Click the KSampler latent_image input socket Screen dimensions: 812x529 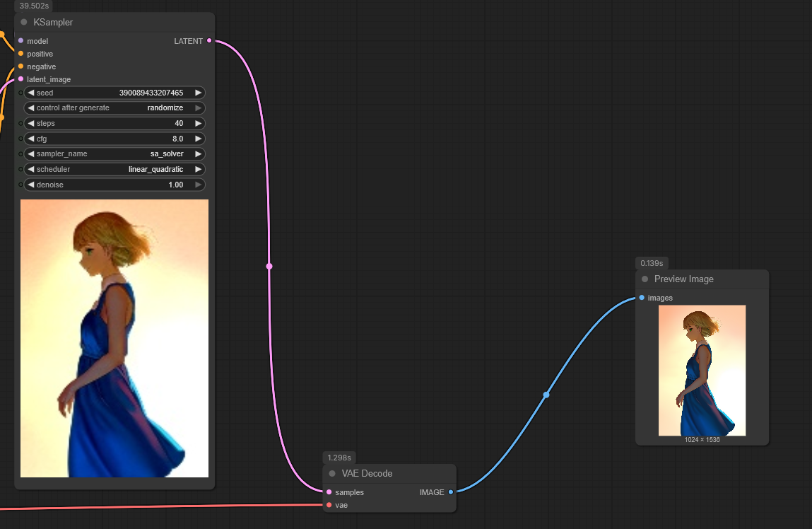20,79
